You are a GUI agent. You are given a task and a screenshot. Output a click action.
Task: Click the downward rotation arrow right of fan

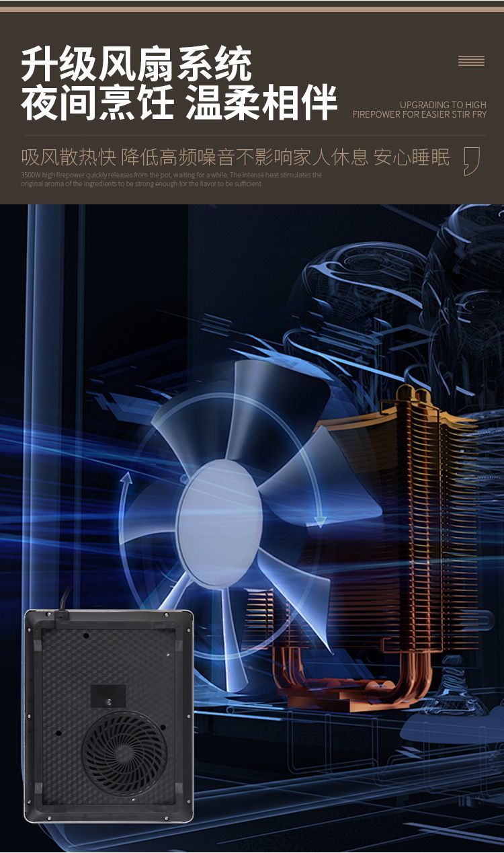coord(321,519)
